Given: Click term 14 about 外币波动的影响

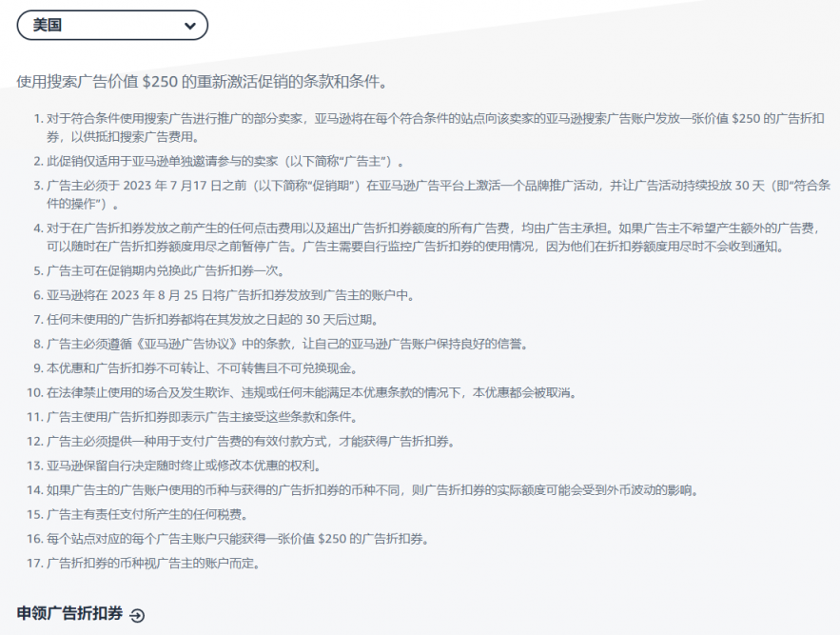Looking at the screenshot, I should click(x=373, y=490).
